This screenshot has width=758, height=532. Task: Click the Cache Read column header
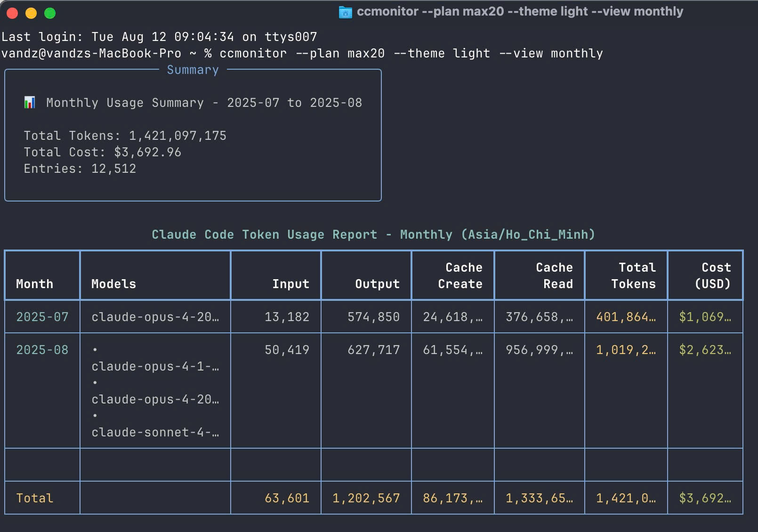pyautogui.click(x=554, y=275)
